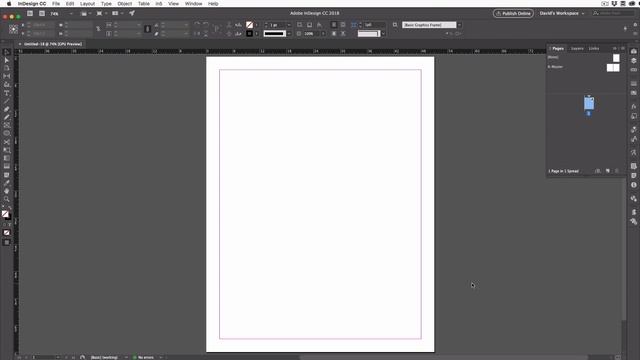Select the Eyedropper tool
This screenshot has width=640, height=360.
tap(7, 183)
